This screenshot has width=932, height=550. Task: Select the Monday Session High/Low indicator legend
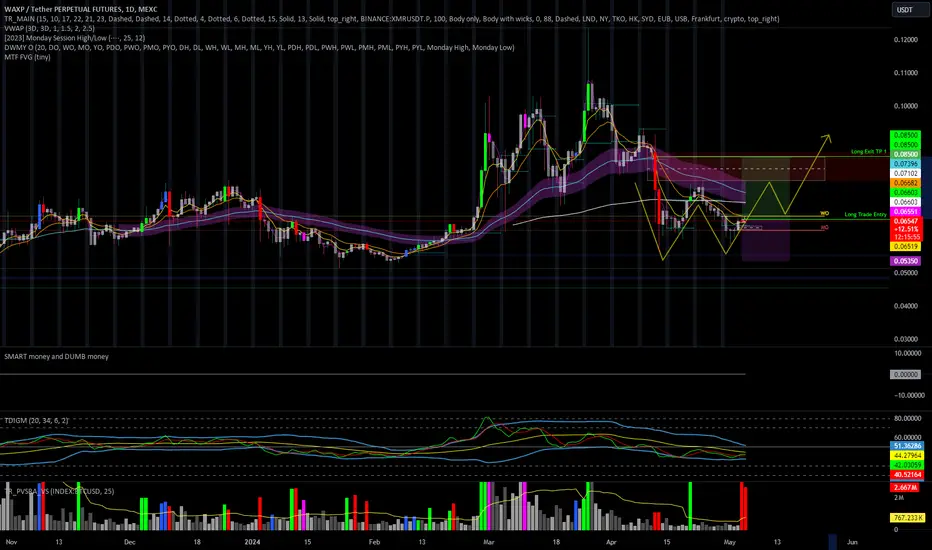click(74, 37)
